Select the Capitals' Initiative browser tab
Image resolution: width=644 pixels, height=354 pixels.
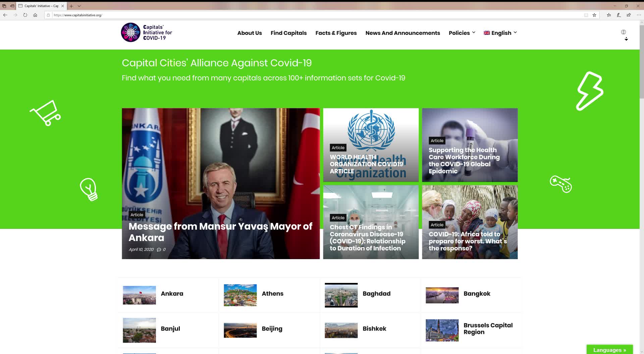[41, 6]
